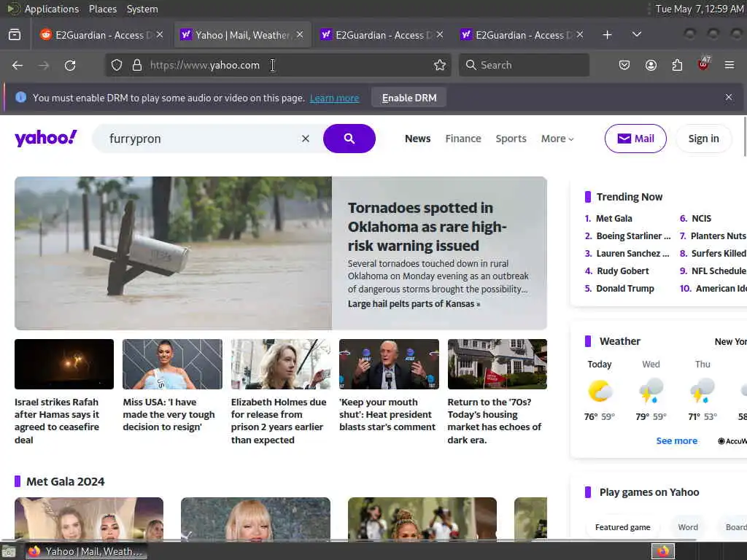This screenshot has width=747, height=560.
Task: Click the clock in the top panel
Action: click(699, 9)
